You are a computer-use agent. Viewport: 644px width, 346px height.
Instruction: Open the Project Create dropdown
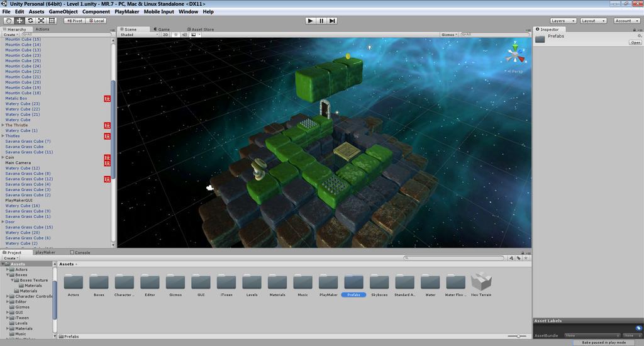click(x=10, y=258)
